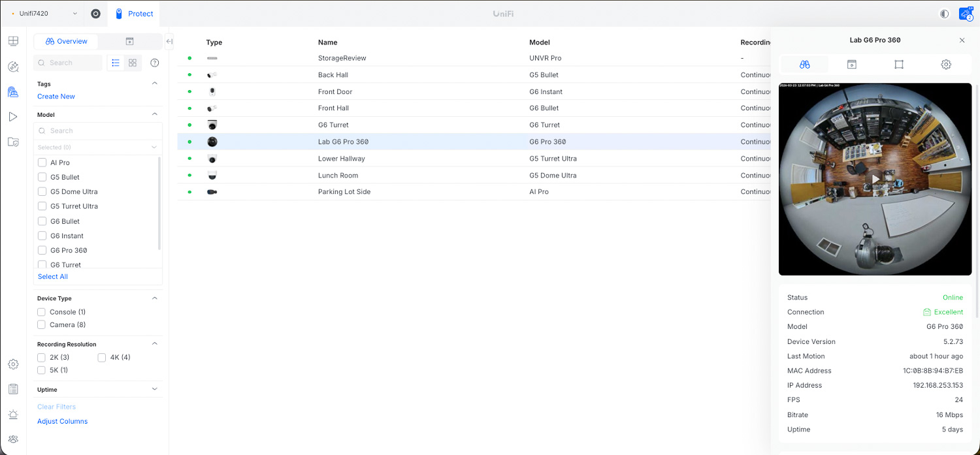This screenshot has height=455, width=980.
Task: Select the binoculars overview tab in the camera panel
Action: 805,64
